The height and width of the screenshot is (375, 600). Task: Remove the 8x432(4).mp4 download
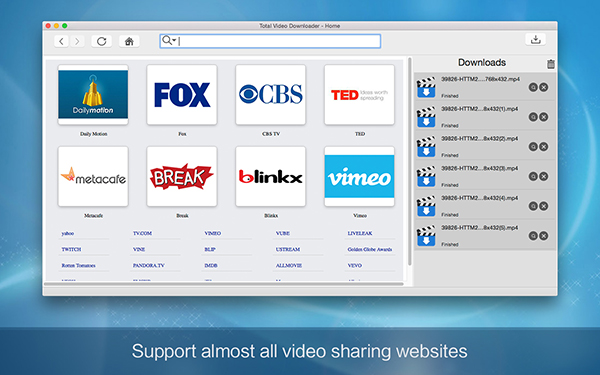[543, 206]
